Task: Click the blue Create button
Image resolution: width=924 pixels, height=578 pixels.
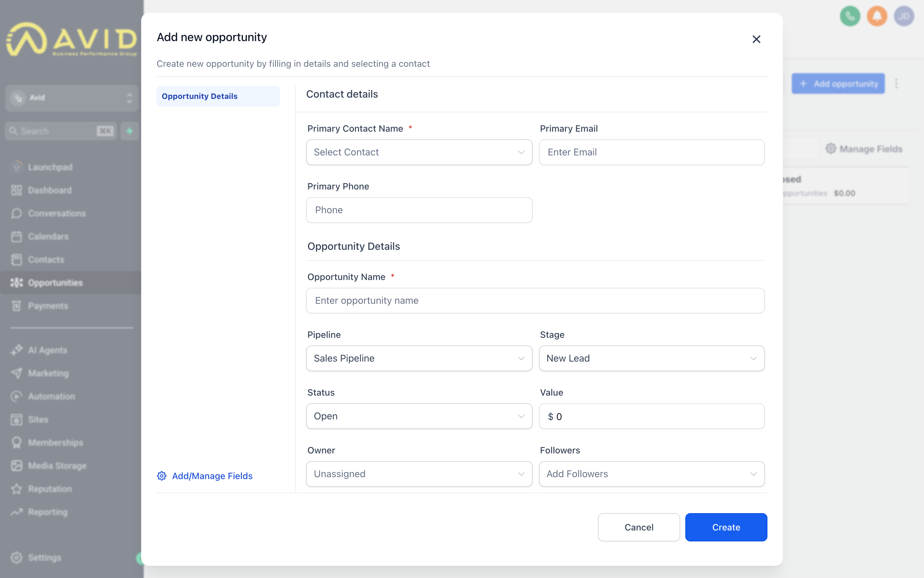Action: 726,527
